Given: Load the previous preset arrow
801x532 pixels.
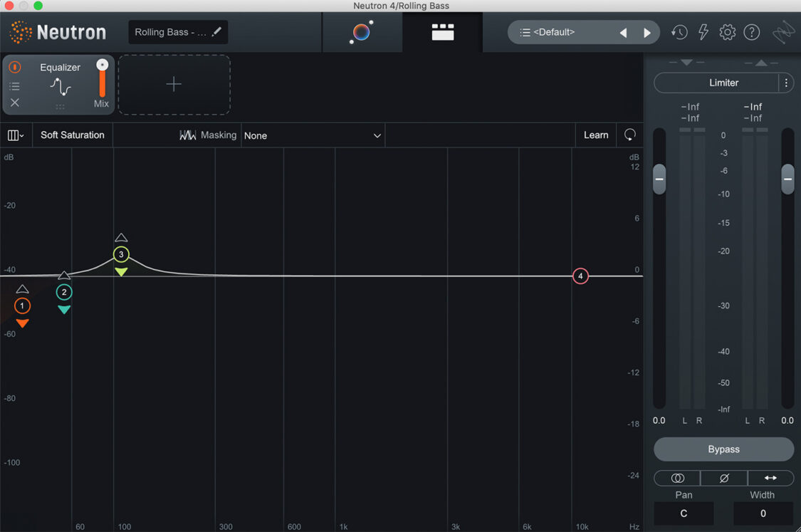Looking at the screenshot, I should [x=623, y=33].
